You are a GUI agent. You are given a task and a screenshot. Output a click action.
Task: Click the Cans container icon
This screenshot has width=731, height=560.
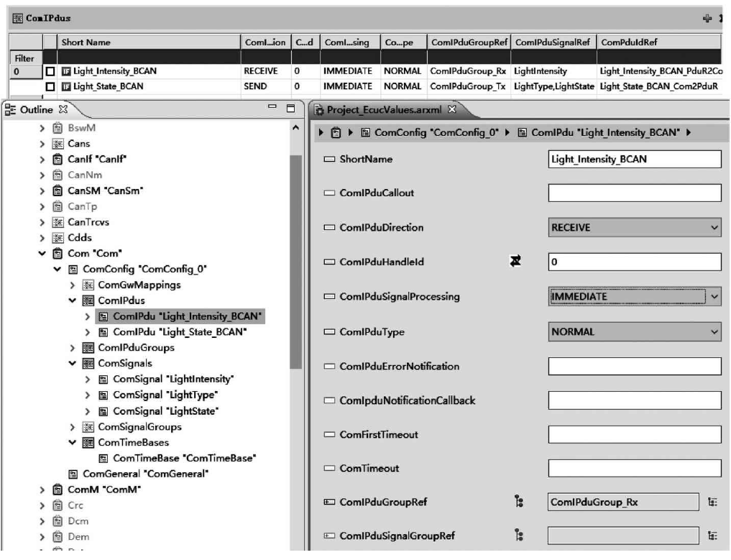click(x=58, y=144)
